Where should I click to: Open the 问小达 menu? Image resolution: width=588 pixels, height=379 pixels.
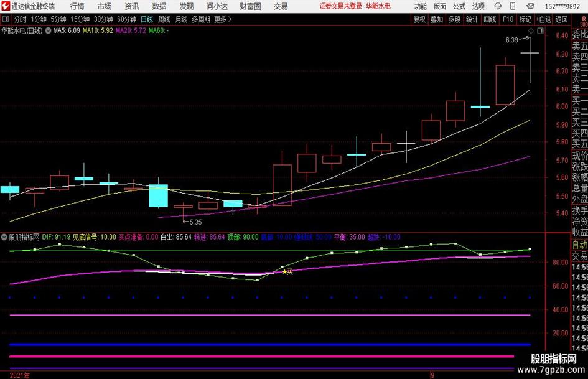[217, 6]
